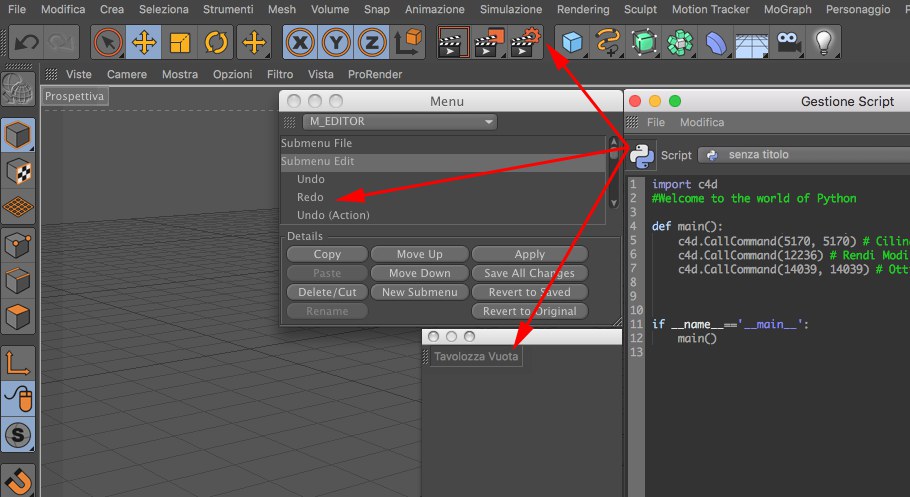Viewport: 910px width, 497px height.
Task: Toggle Y axis lock
Action: (x=336, y=42)
